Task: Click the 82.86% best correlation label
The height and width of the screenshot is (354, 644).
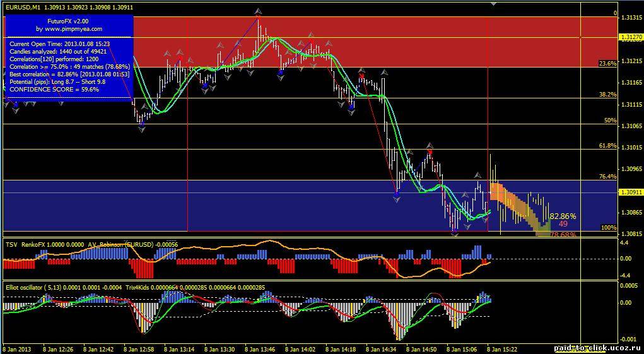Action: (563, 216)
